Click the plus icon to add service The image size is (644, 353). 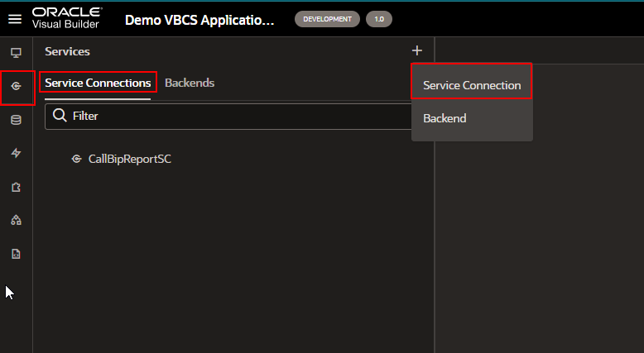pos(417,50)
